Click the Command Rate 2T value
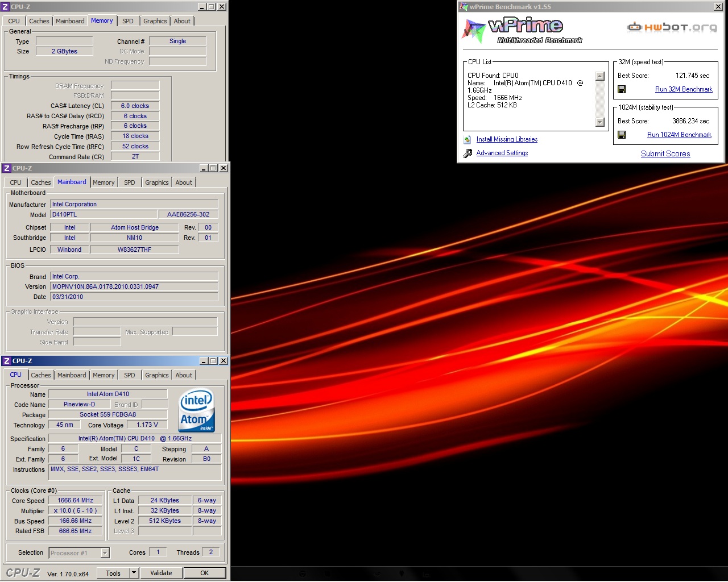Image resolution: width=728 pixels, height=582 pixels. [135, 156]
